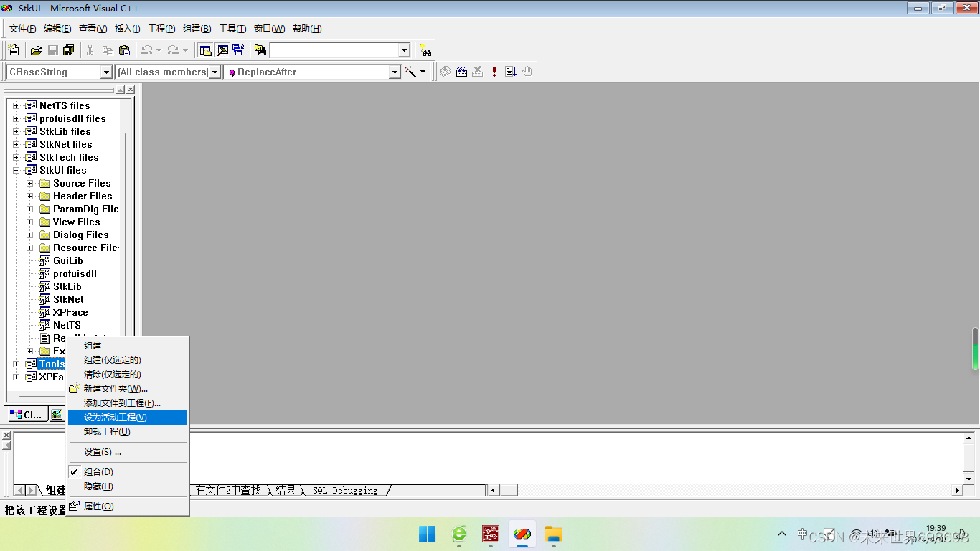Click the Windows Start button
Screen dimensions: 980x551
click(428, 534)
